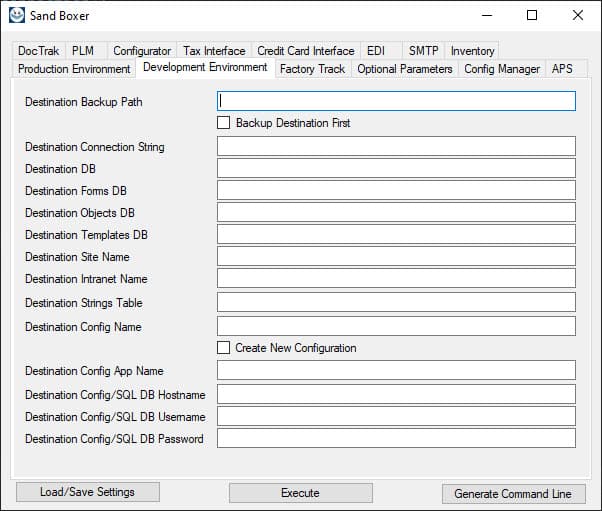Viewport: 602px width, 511px height.
Task: Go to the Factory Track tab
Action: pyautogui.click(x=312, y=69)
